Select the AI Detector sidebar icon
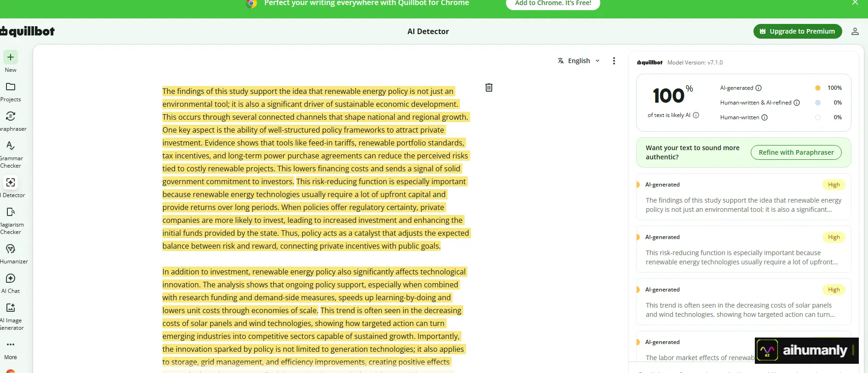The height and width of the screenshot is (373, 868). pos(11,182)
